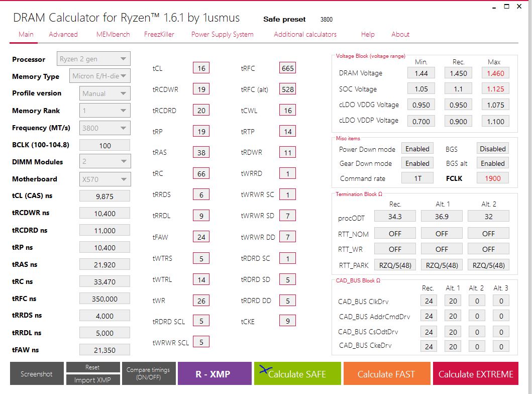Viewport: 532px width, 394px height.
Task: Click the tRCDWR timing value 19
Action: click(201, 89)
